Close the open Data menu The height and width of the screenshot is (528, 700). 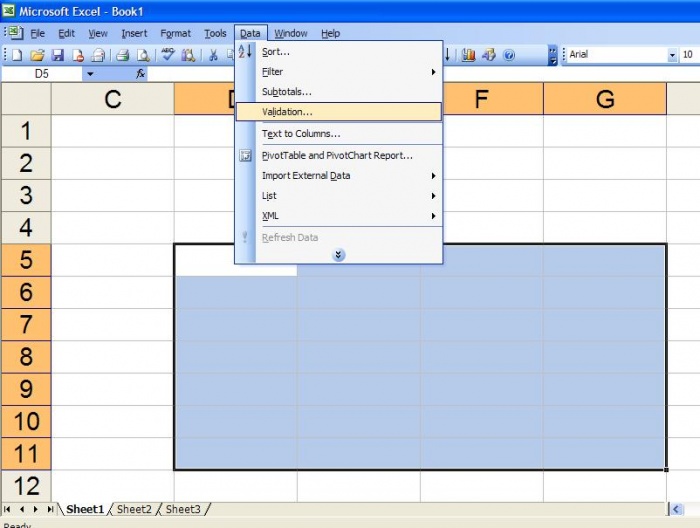[x=250, y=33]
